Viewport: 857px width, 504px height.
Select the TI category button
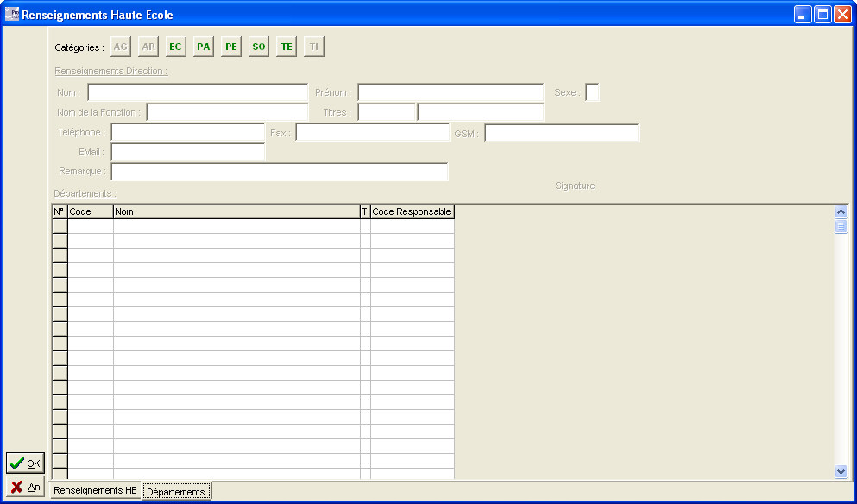[314, 47]
